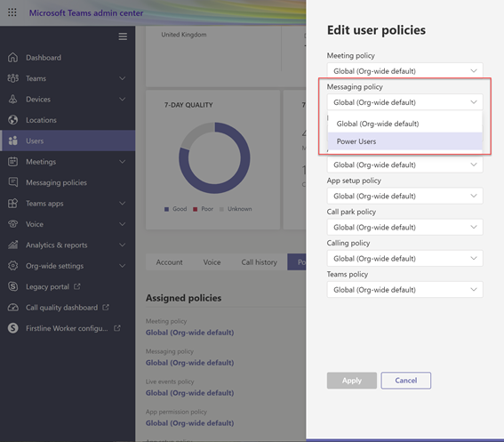Click the Teams apps icon
Screen dimensions: 504x442
(x=12, y=204)
